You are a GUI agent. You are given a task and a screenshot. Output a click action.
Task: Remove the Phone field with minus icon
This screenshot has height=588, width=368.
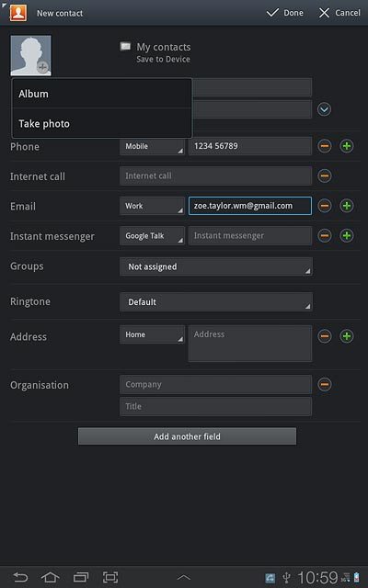325,146
